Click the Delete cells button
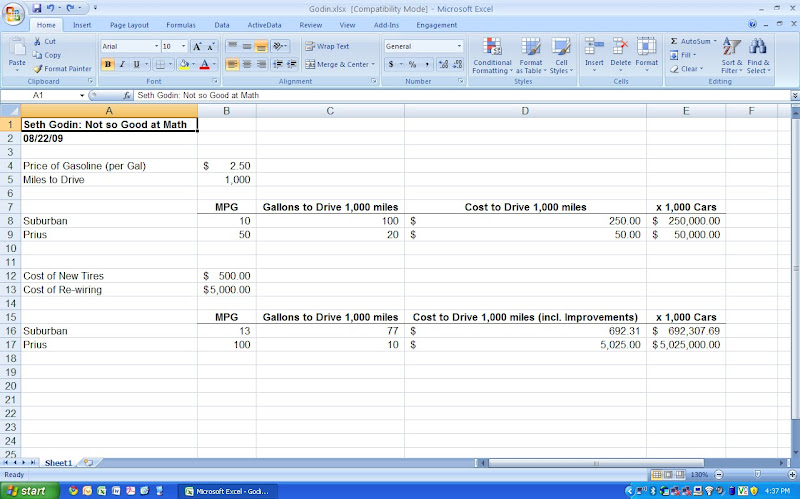 pos(620,55)
